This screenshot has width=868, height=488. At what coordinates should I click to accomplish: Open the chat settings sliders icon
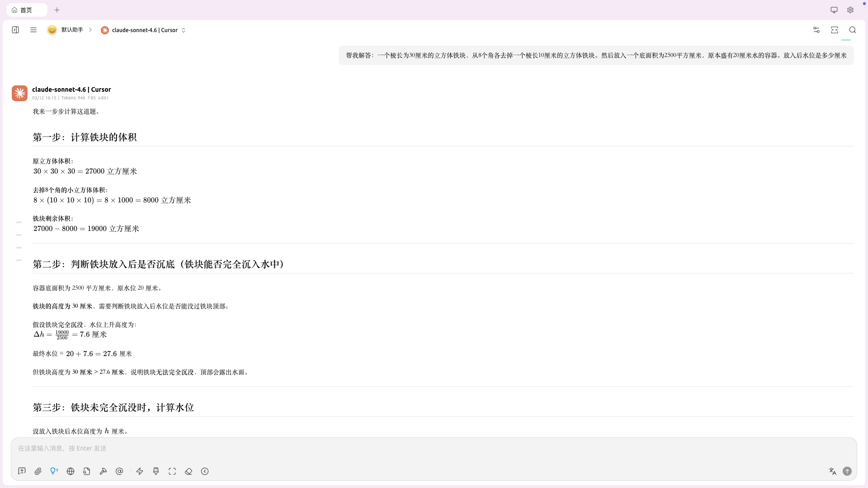coord(816,30)
